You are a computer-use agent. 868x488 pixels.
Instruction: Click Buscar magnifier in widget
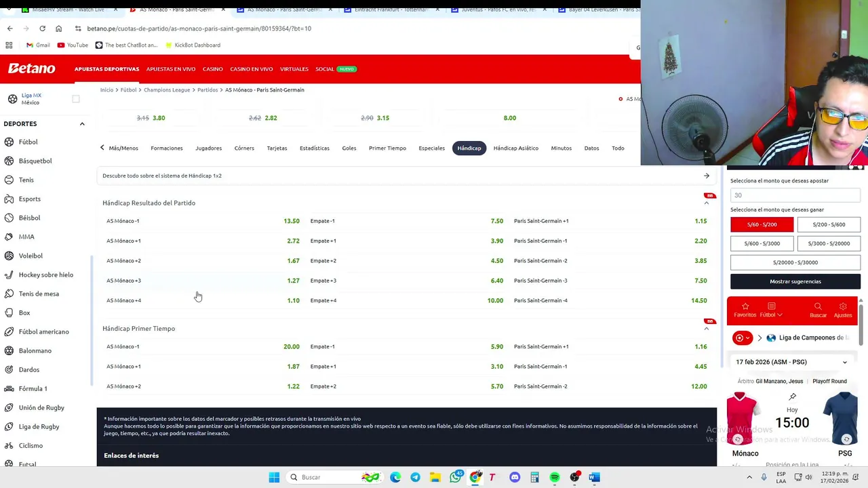point(818,310)
